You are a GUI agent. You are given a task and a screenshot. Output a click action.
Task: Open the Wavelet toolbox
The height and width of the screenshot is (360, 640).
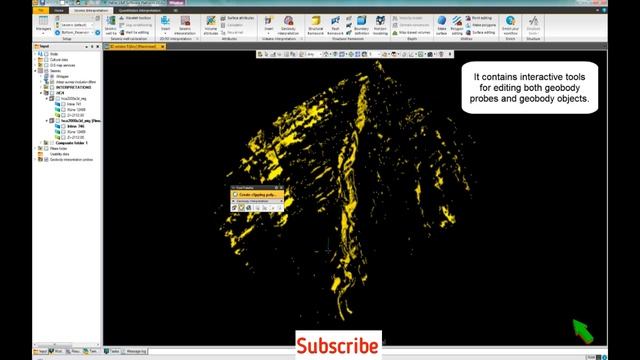135,18
